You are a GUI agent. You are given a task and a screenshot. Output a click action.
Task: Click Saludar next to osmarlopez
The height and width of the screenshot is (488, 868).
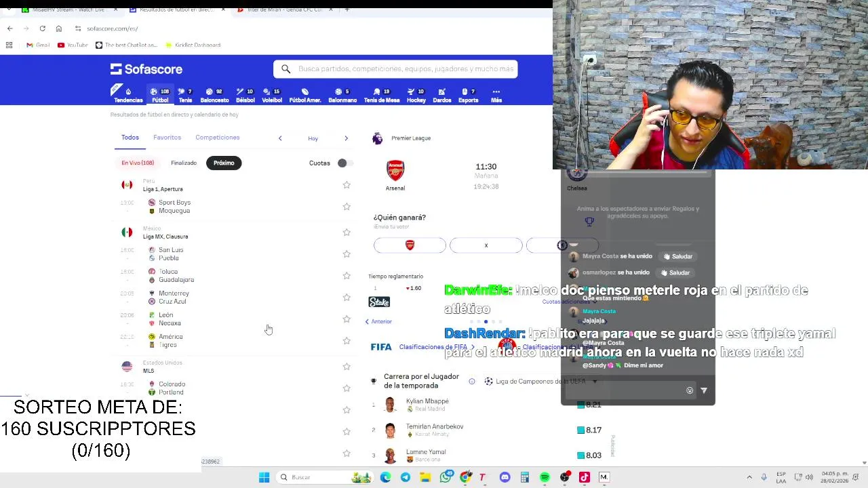677,272
